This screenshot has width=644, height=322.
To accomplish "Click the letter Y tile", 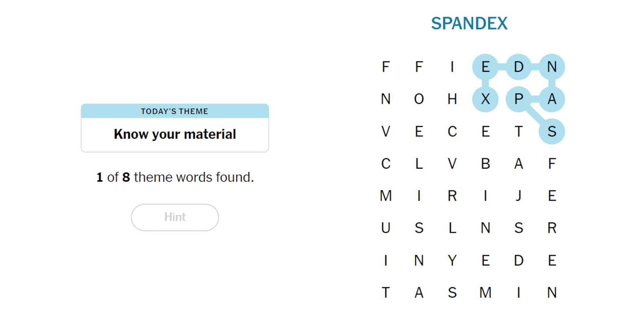I will coord(452,260).
